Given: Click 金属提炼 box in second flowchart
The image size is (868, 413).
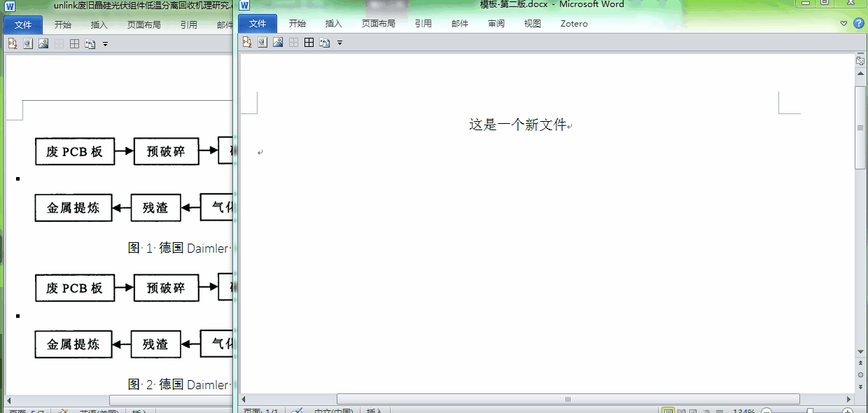Looking at the screenshot, I should 73,344.
